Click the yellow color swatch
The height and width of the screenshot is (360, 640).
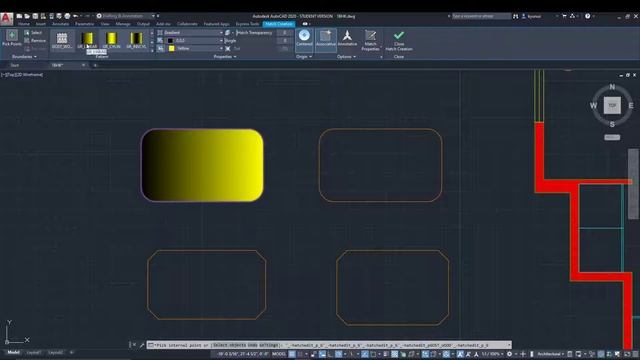point(171,48)
